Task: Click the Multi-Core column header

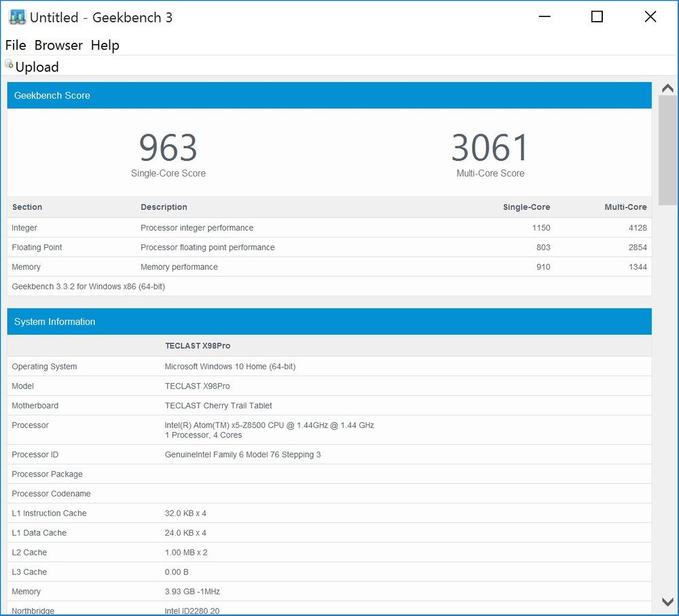Action: [x=625, y=207]
